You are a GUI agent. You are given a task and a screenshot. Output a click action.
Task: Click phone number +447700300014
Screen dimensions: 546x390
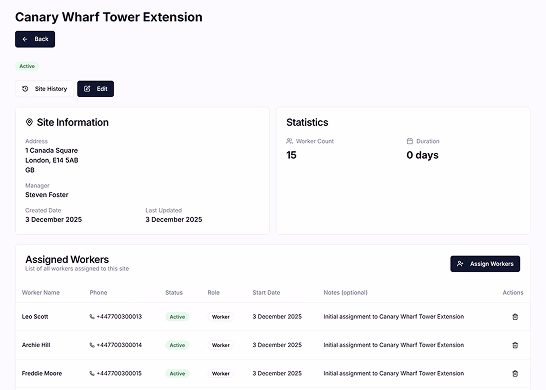(119, 345)
